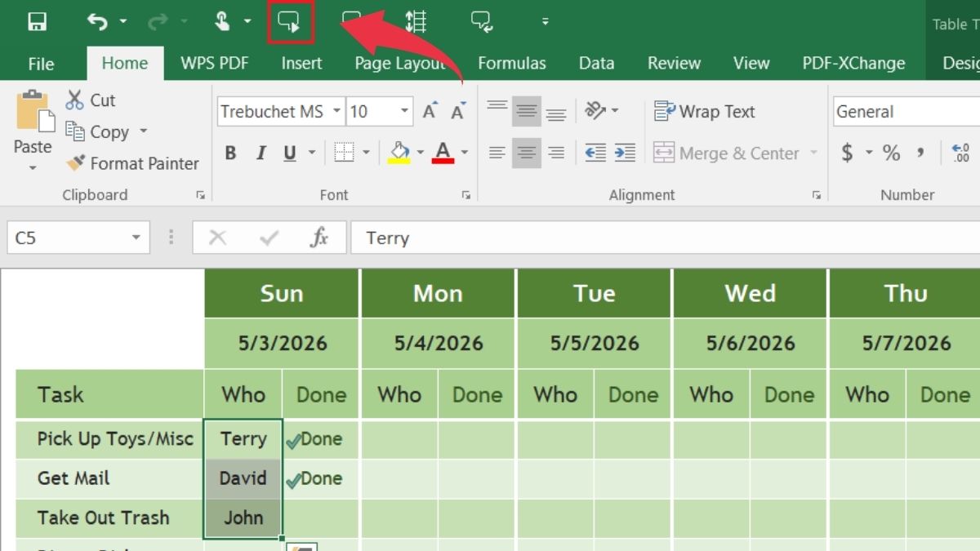This screenshot has height=551, width=980.
Task: Expand the Copy dropdown arrow
Action: click(x=144, y=131)
